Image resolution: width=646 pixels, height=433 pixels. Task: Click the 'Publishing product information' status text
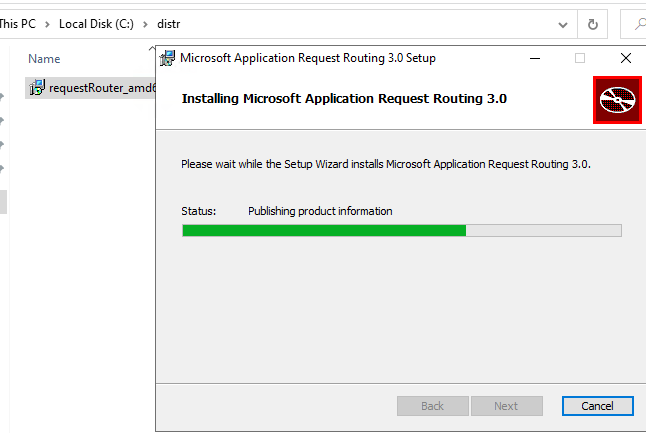click(320, 211)
